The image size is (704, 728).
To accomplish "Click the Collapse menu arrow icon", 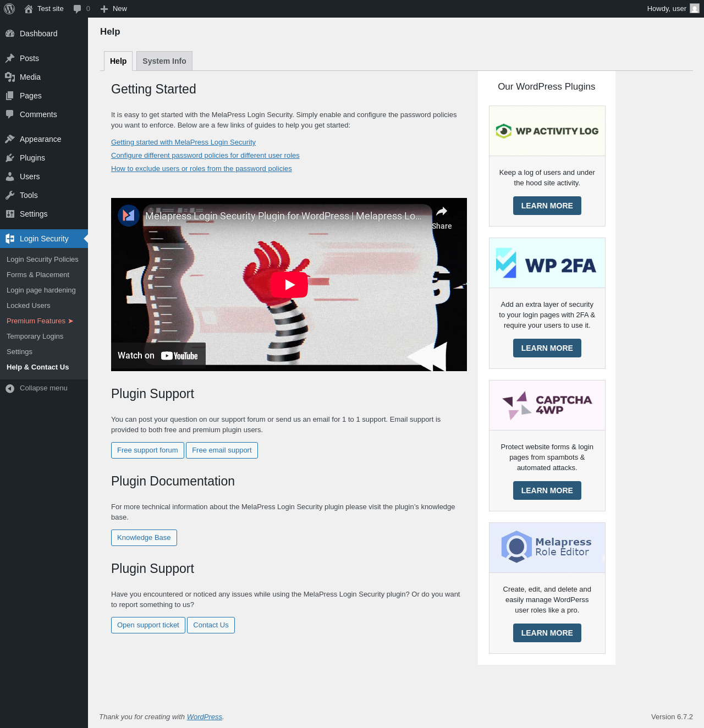I will (10, 389).
